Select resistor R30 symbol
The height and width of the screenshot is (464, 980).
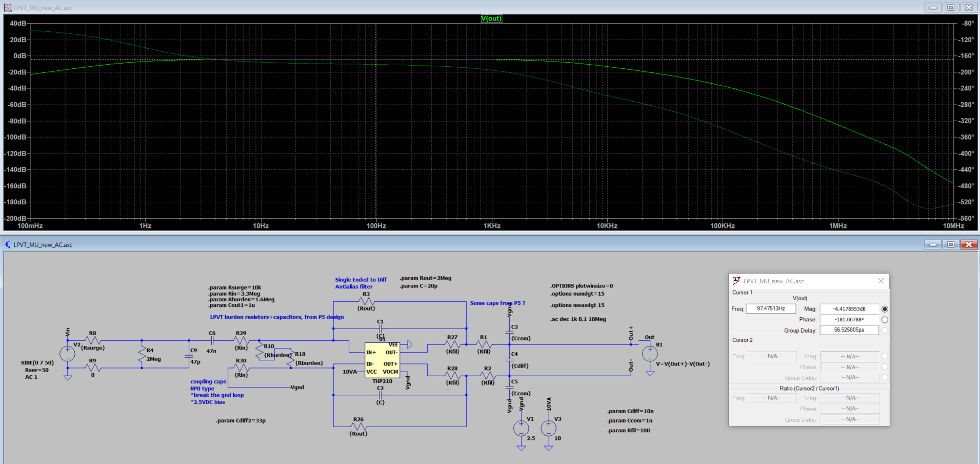(241, 368)
